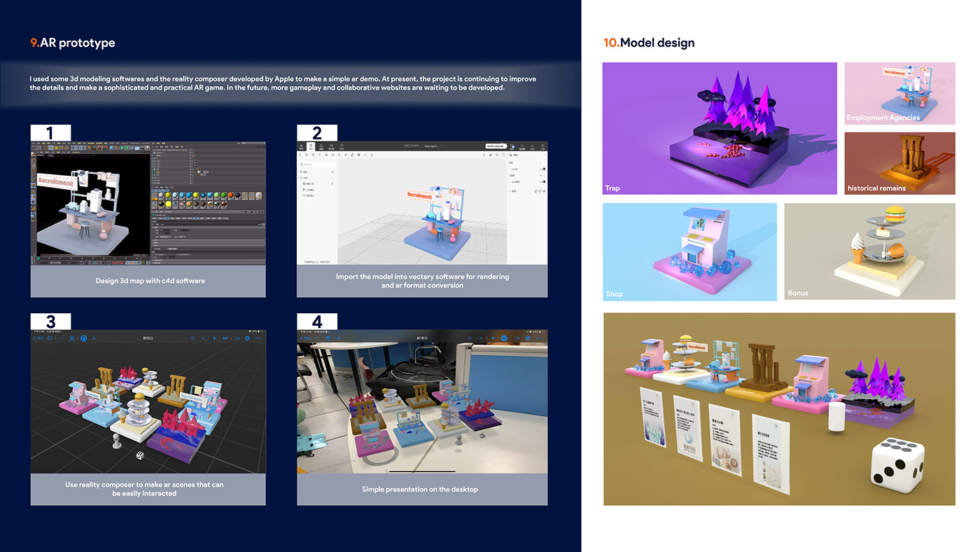Image resolution: width=980 pixels, height=552 pixels.
Task: Open the Vectary editor screenshot of step 2
Action: tap(422, 204)
